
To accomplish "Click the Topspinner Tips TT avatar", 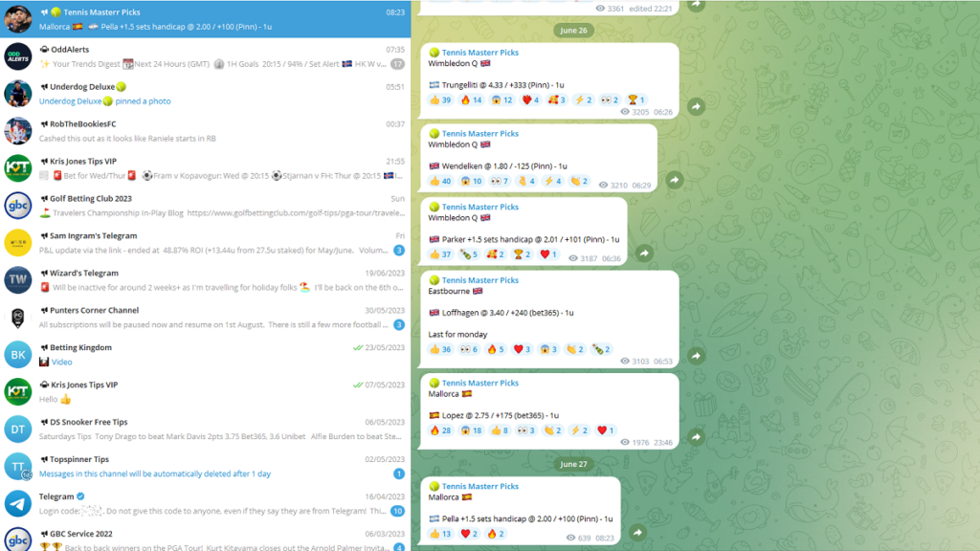I will tap(17, 467).
